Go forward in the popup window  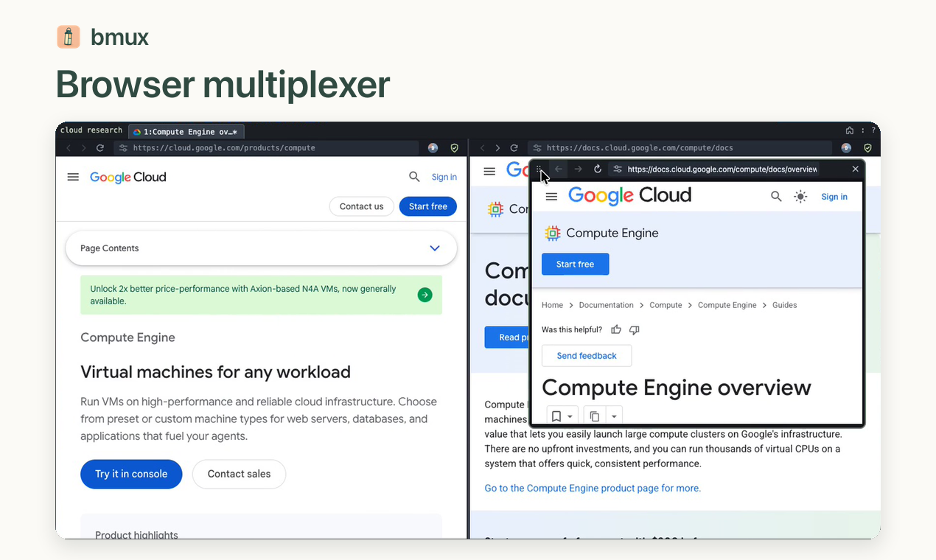578,169
